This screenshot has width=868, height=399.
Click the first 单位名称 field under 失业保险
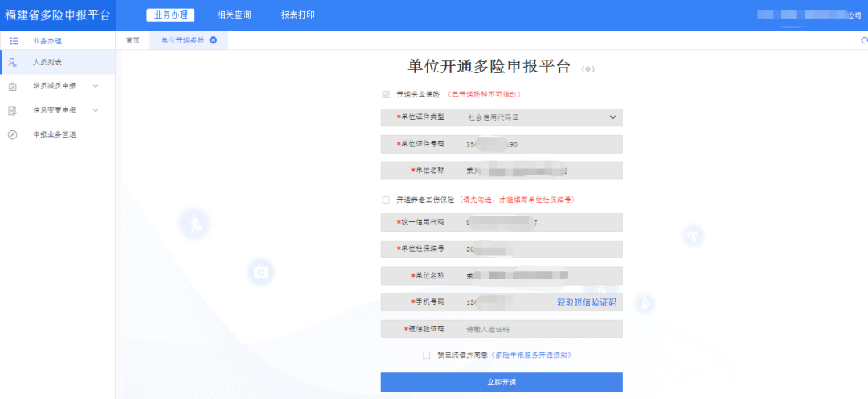click(x=502, y=170)
